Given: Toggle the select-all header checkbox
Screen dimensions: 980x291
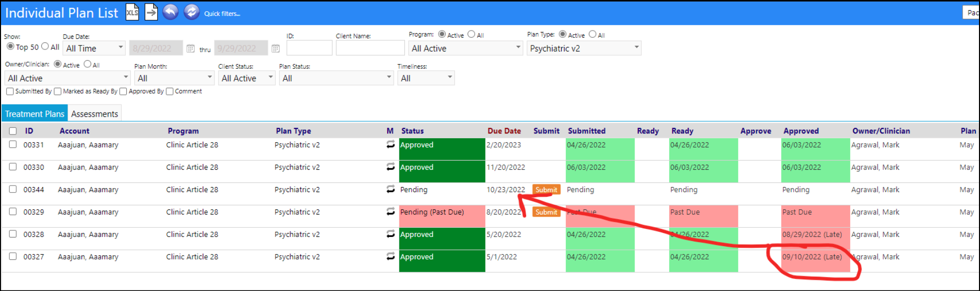Looking at the screenshot, I should click(13, 131).
